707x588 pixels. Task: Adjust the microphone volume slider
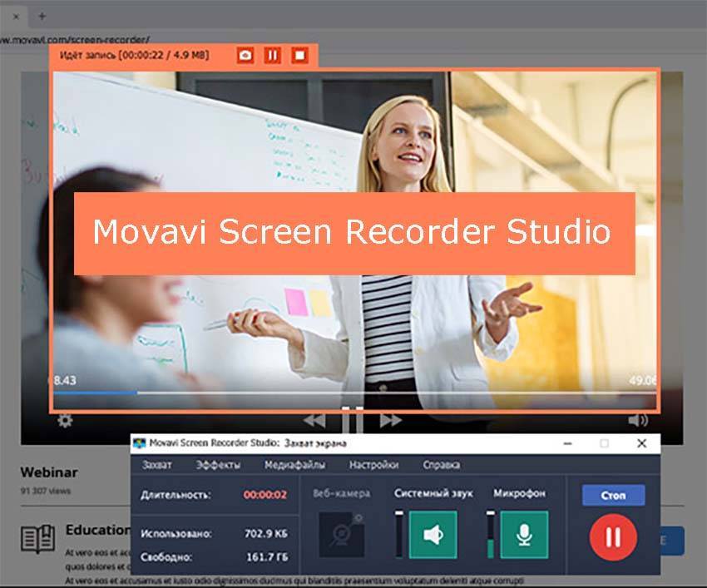pyautogui.click(x=491, y=535)
